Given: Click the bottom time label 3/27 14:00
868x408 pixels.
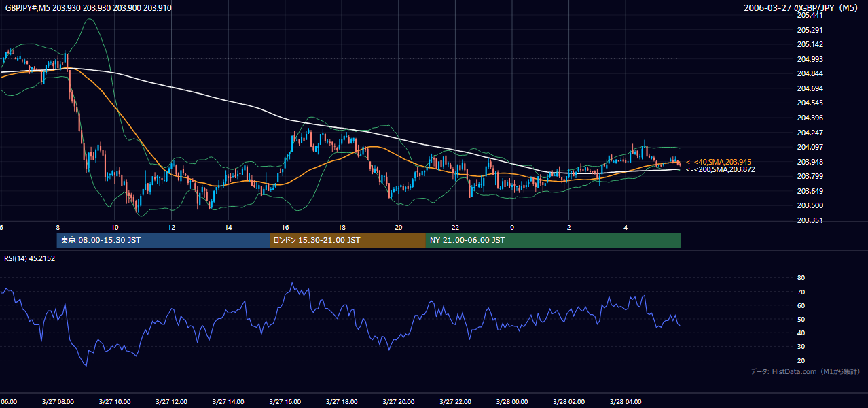Looking at the screenshot, I should tap(228, 402).
